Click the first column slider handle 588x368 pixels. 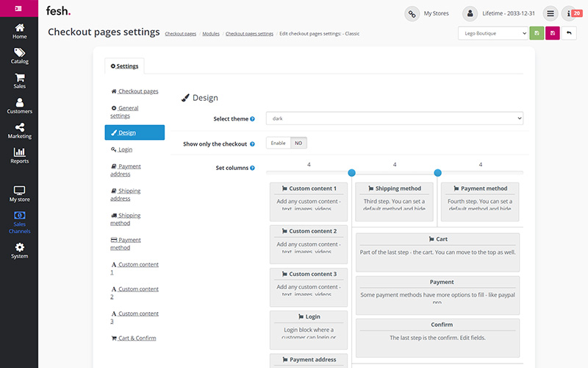click(x=351, y=173)
